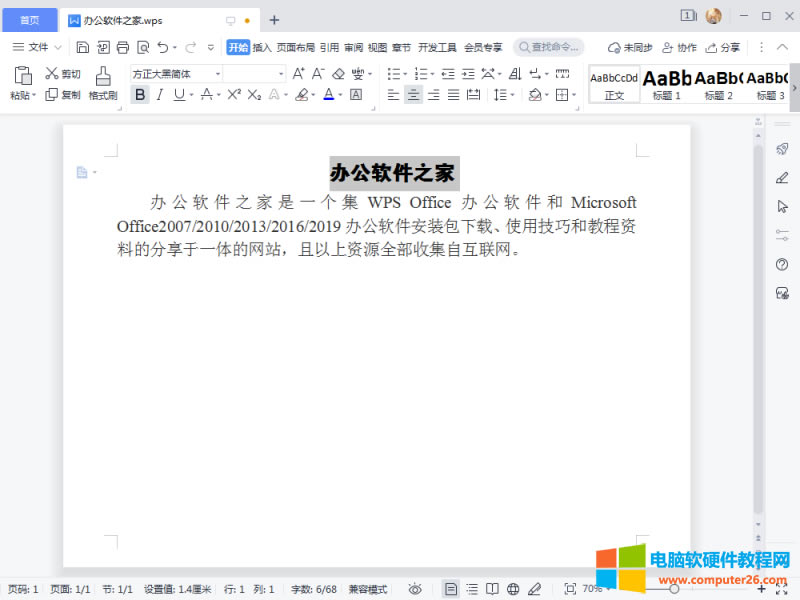The height and width of the screenshot is (600, 800).
Task: Open the font name dropdown 方正大黑简体
Action: pos(176,74)
